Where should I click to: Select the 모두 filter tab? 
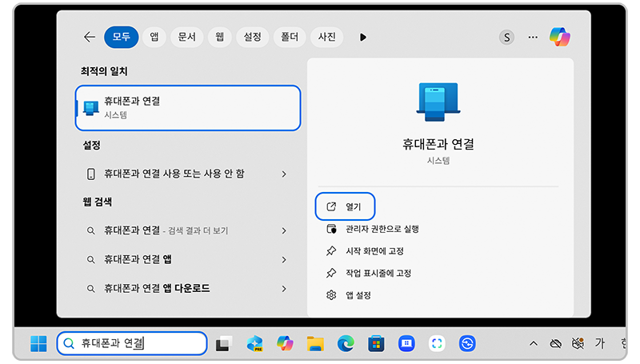tap(122, 37)
